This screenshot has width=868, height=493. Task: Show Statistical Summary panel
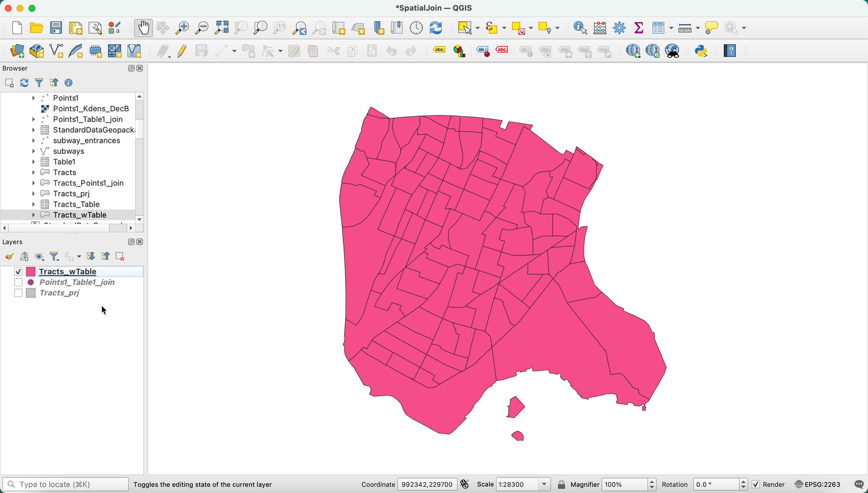pyautogui.click(x=639, y=27)
